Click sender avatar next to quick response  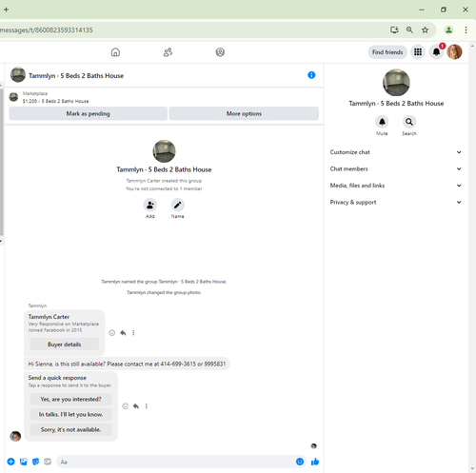pyautogui.click(x=15, y=436)
